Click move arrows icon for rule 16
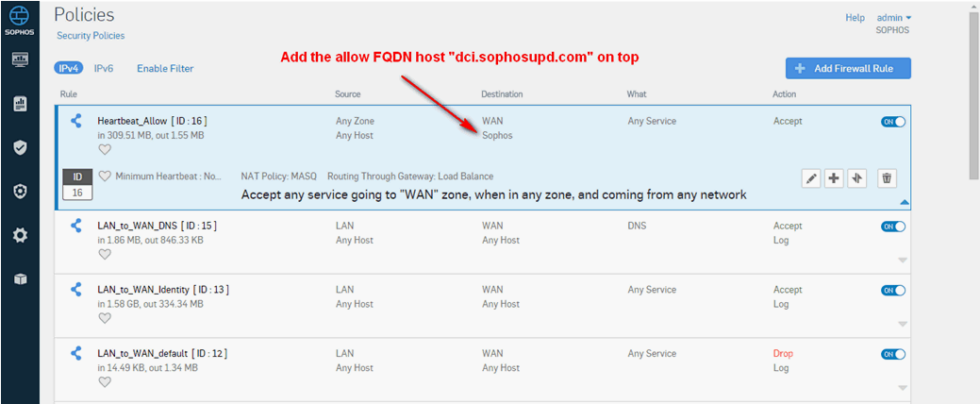 [x=856, y=178]
